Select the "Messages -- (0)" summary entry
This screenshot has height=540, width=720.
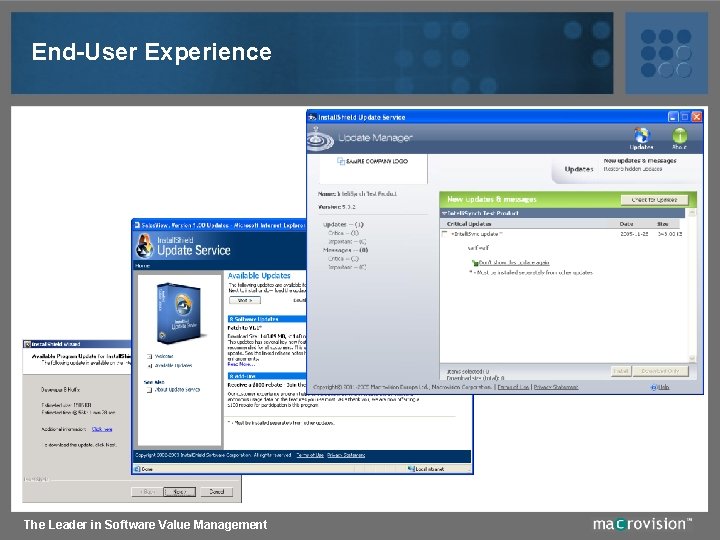click(x=345, y=250)
